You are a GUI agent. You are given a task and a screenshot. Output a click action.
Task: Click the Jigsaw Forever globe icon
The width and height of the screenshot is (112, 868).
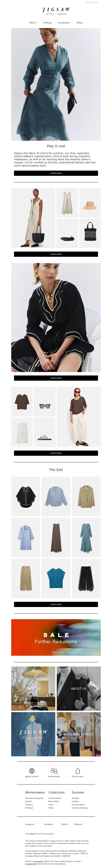click(32, 771)
